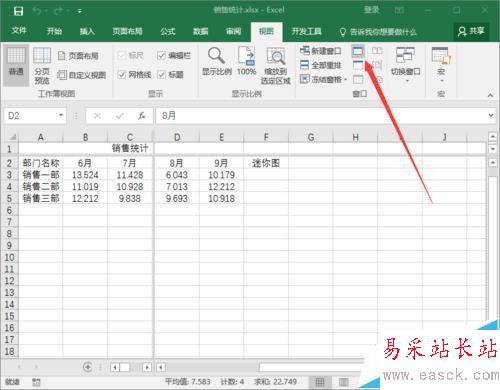This screenshot has height=390, width=500.
Task: Click the Unhide window icon
Action: [x=358, y=79]
